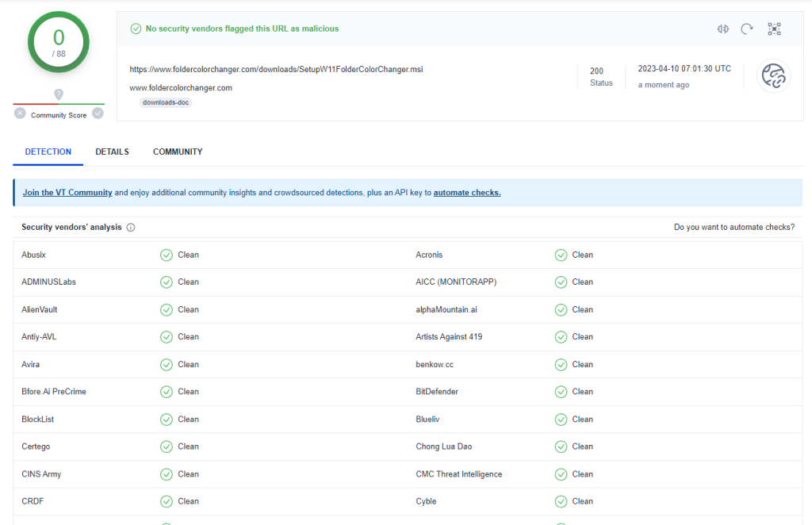The width and height of the screenshot is (812, 525).
Task: Open the relationship graph icon
Action: point(774,29)
